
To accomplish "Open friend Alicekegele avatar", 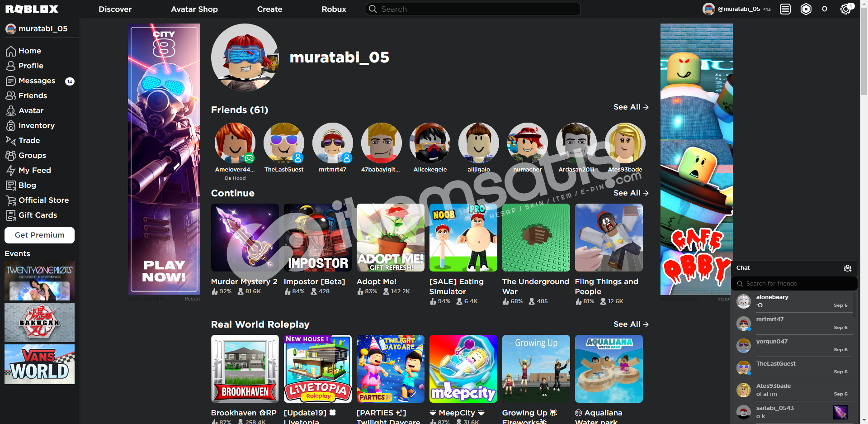I will 430,143.
